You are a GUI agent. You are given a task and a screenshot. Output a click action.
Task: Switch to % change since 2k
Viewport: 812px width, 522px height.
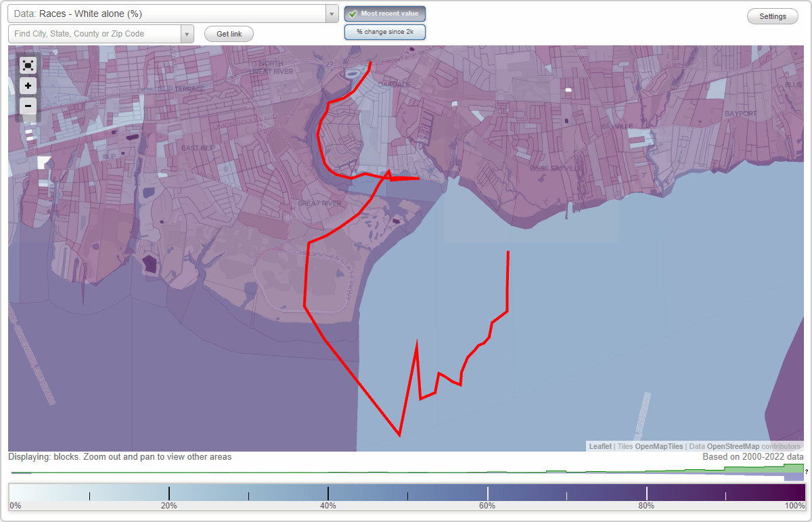point(385,32)
